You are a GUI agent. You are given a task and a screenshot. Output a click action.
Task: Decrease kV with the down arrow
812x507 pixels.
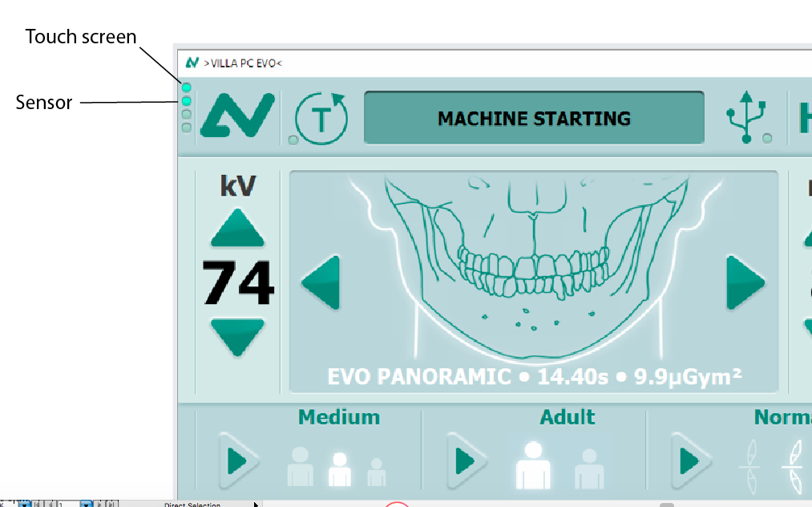(x=237, y=335)
